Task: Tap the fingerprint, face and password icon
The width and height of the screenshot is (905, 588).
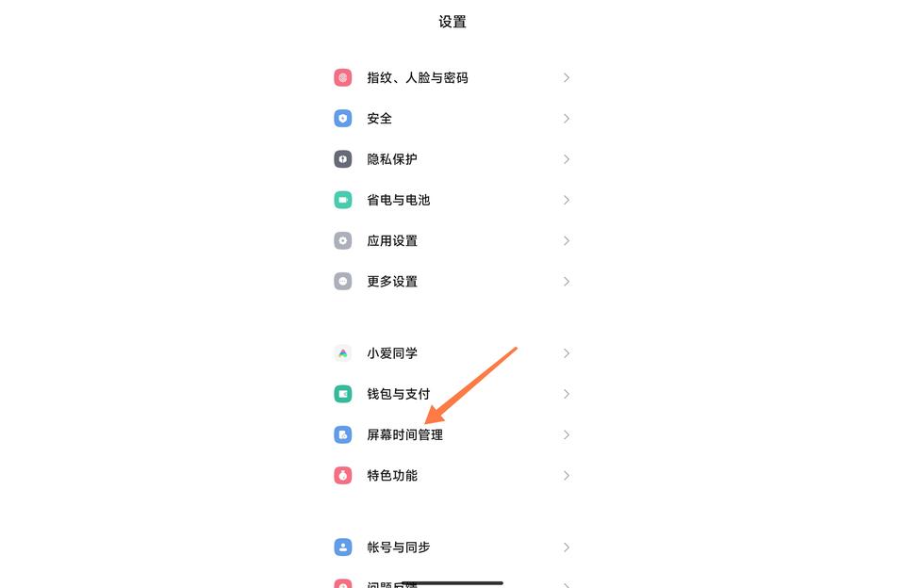Action: [343, 78]
